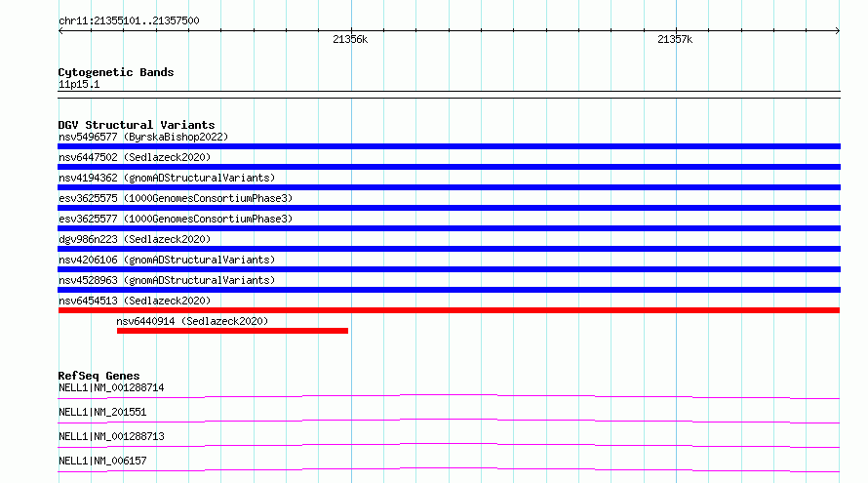Click the long red bar of nsv6454513
Screen dimensions: 868x483
(449, 310)
